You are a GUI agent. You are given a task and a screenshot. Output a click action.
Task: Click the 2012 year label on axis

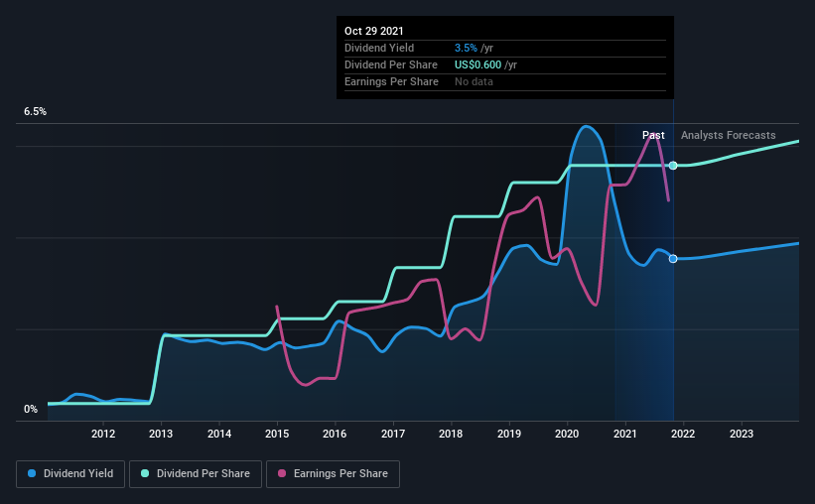pyautogui.click(x=103, y=434)
